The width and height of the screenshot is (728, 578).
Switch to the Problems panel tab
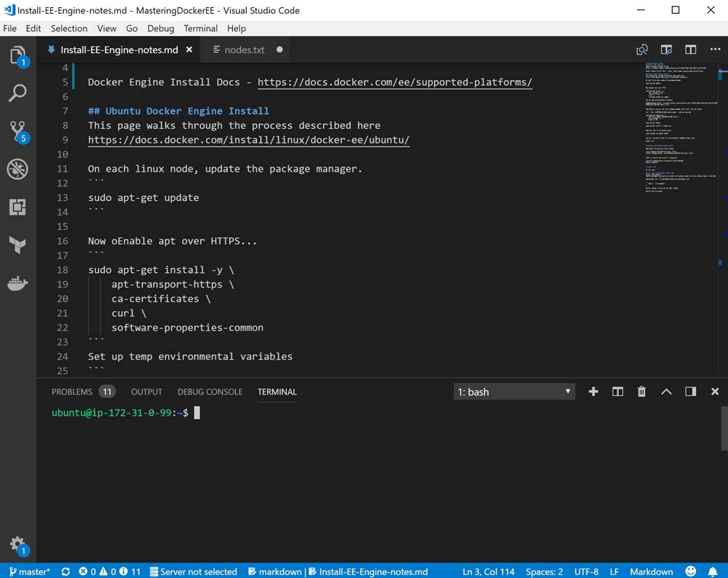point(83,392)
